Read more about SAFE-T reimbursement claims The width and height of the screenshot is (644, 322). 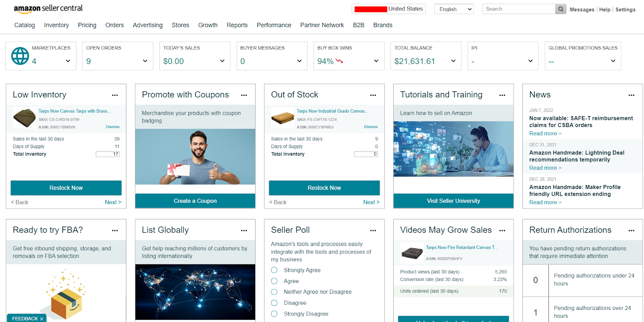545,134
